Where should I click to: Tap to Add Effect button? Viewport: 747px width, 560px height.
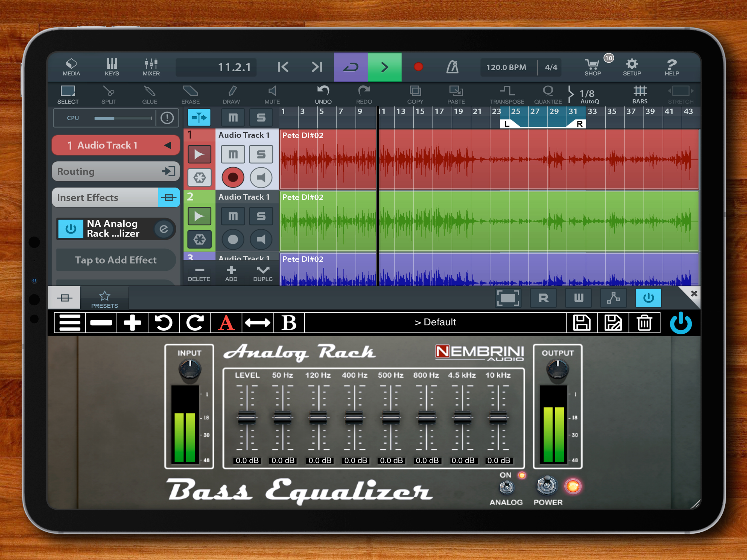tap(116, 260)
